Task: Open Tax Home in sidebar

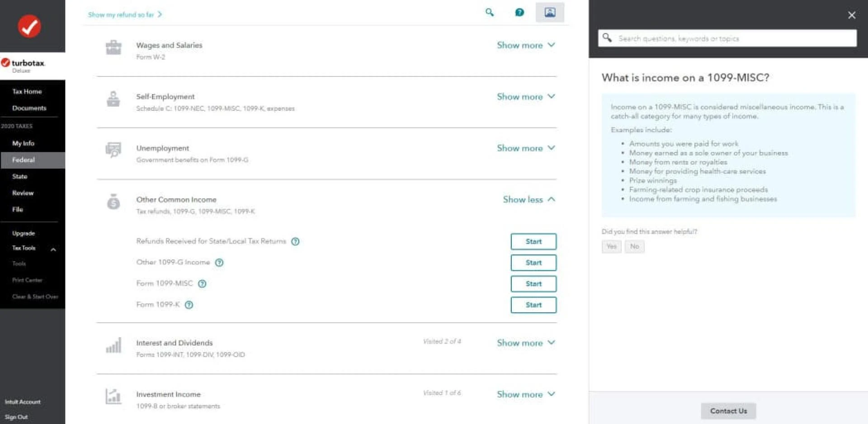Action: pos(27,91)
